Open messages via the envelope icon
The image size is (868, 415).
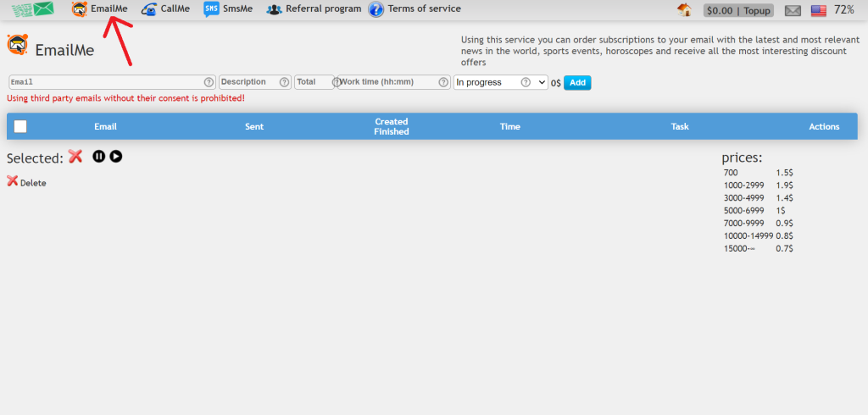point(793,10)
